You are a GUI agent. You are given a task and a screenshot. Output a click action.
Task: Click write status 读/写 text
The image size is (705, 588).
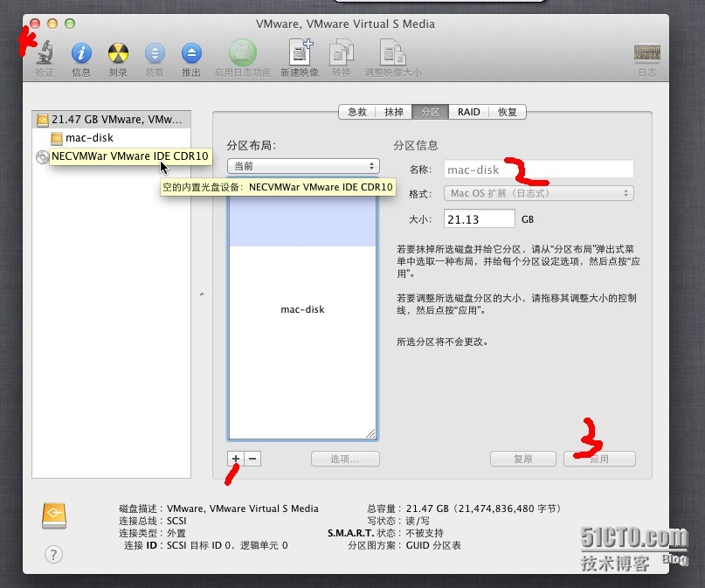pyautogui.click(x=418, y=521)
